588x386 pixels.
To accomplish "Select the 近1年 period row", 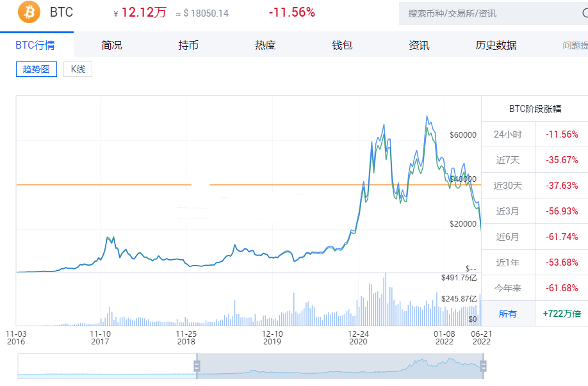I will [534, 262].
